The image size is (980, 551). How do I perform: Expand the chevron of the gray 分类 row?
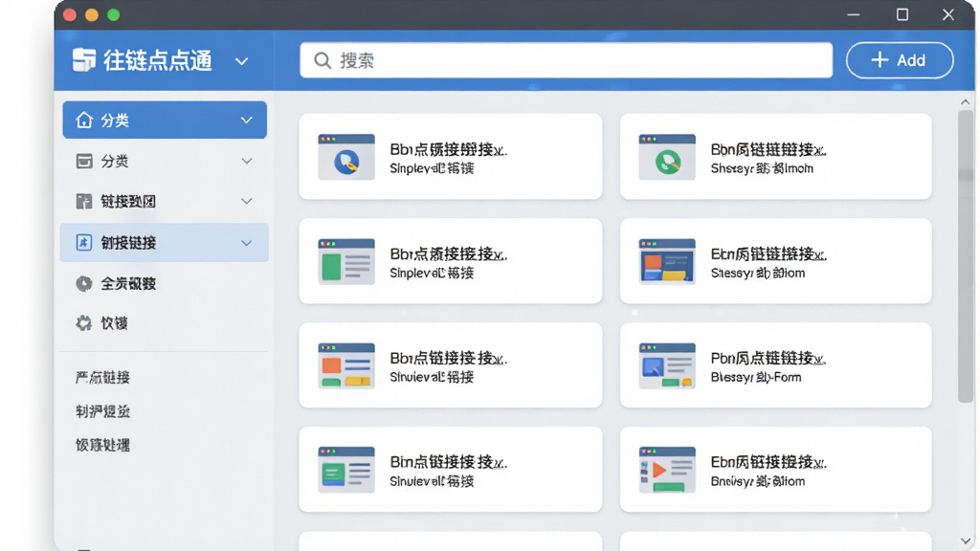(247, 161)
